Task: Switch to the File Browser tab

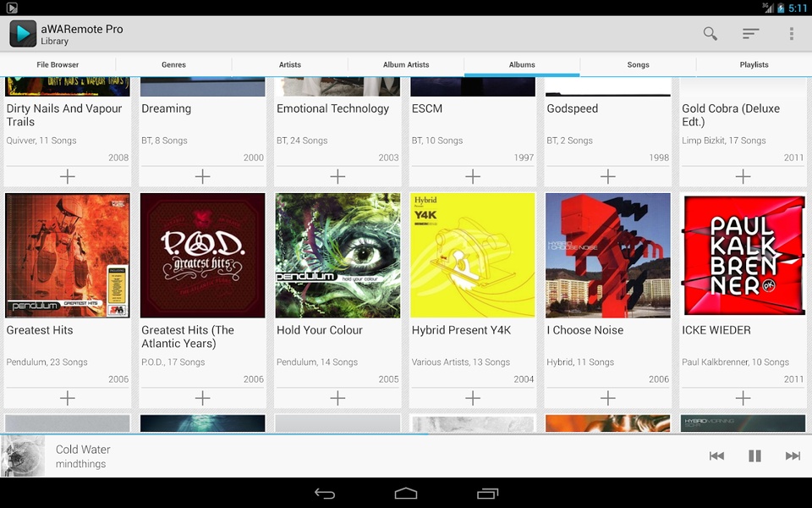Action: click(x=58, y=65)
